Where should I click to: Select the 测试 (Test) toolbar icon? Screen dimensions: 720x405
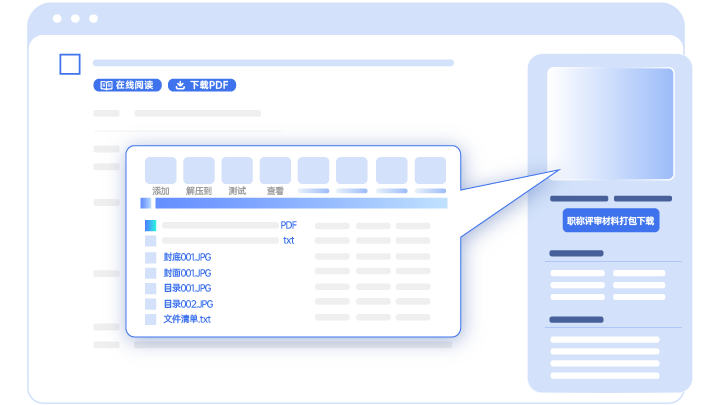point(237,170)
